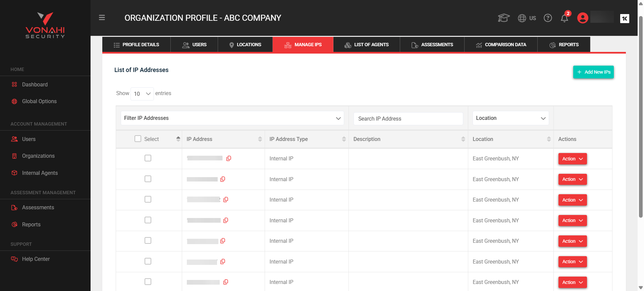The height and width of the screenshot is (291, 644).
Task: Open Action dropdown in third row
Action: 573,200
